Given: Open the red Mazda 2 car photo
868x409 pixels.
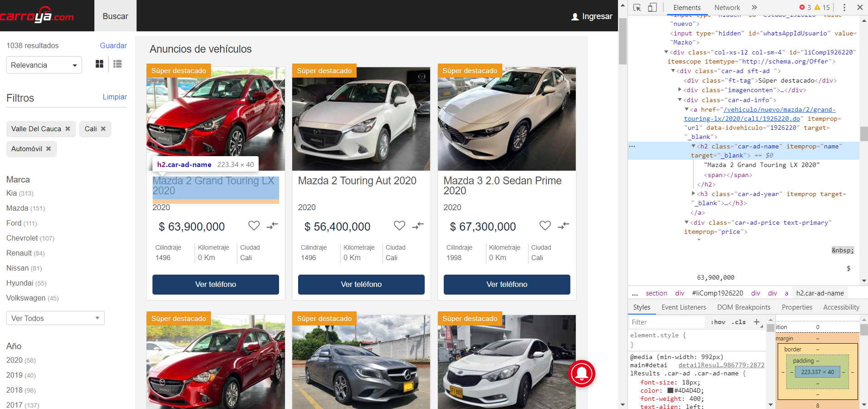Looking at the screenshot, I should 216,119.
